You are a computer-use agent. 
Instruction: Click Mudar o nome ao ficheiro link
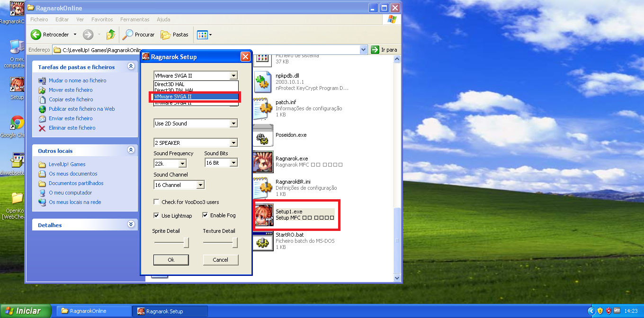click(x=77, y=80)
